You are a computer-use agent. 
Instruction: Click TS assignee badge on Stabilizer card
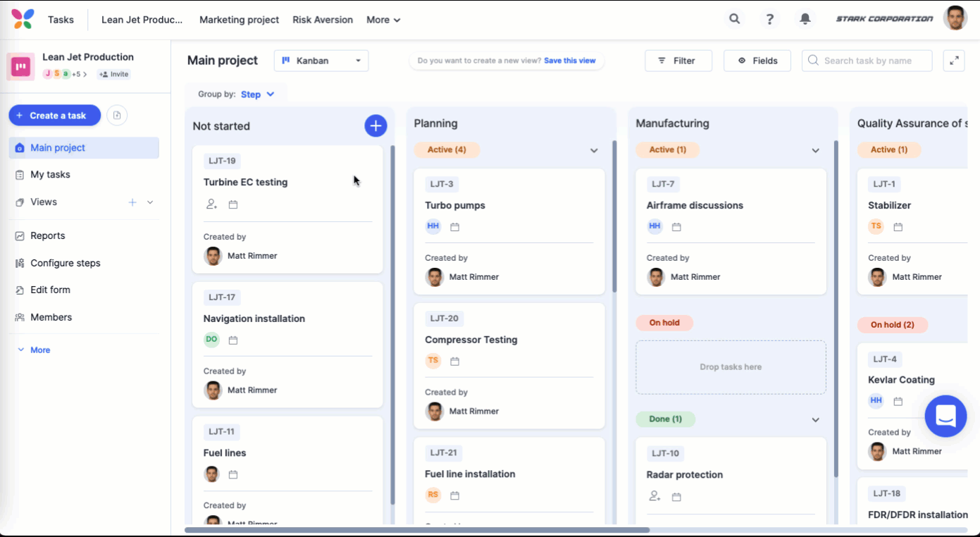click(x=876, y=226)
